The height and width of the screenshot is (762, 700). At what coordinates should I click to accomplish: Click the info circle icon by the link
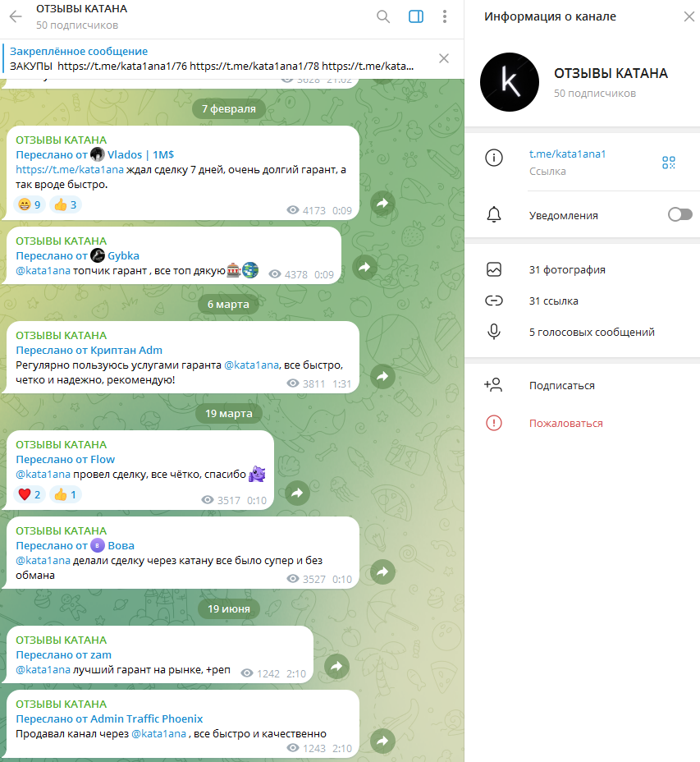[x=493, y=158]
